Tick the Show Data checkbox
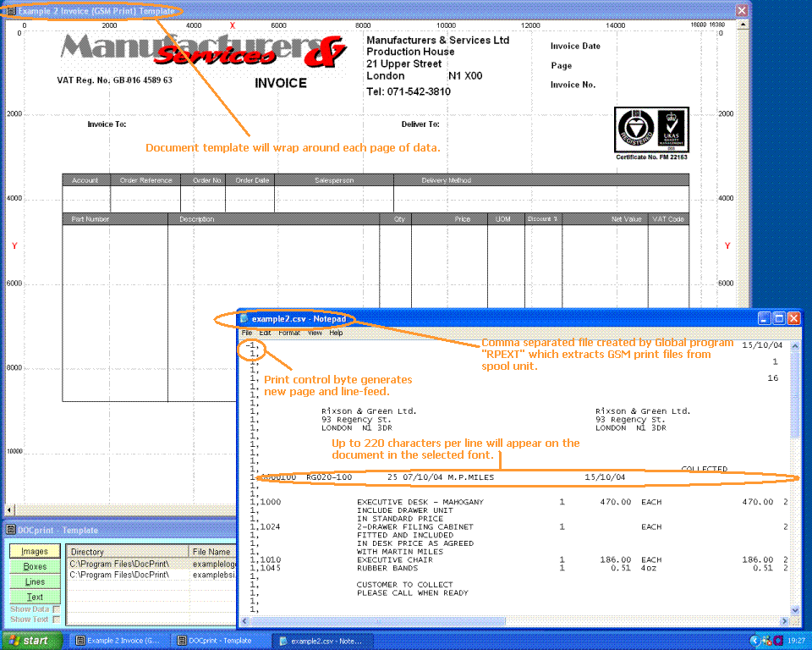812x650 pixels. point(57,609)
